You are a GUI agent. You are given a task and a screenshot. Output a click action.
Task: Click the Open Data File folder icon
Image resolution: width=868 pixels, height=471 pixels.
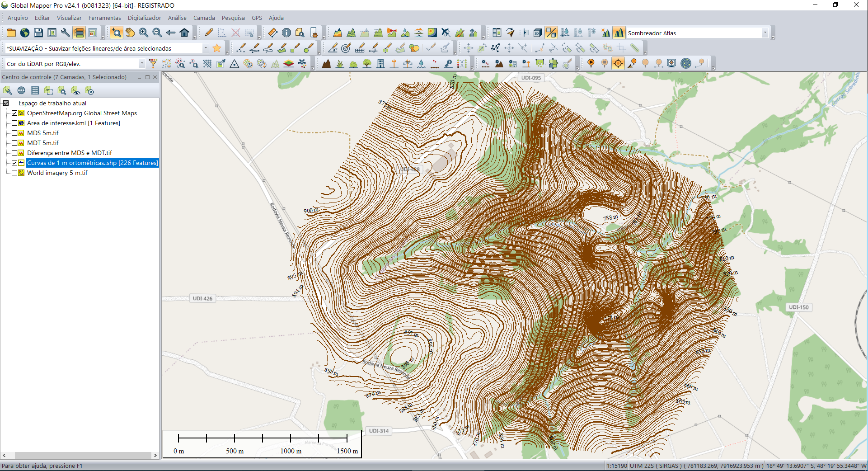(x=11, y=33)
